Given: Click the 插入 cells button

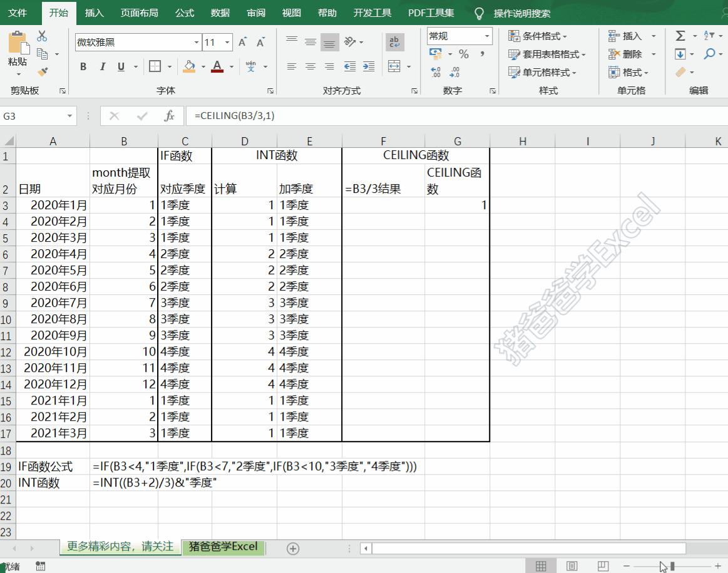Looking at the screenshot, I should pyautogui.click(x=625, y=36).
